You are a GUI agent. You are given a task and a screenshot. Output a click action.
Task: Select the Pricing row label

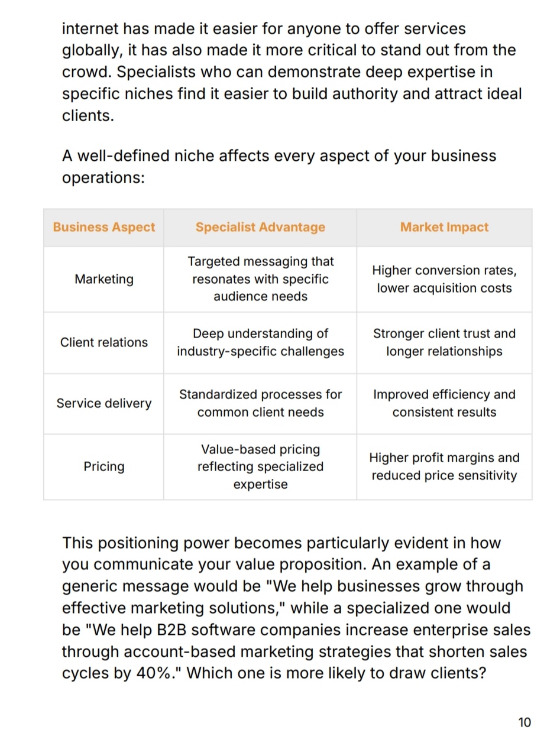coord(104,467)
